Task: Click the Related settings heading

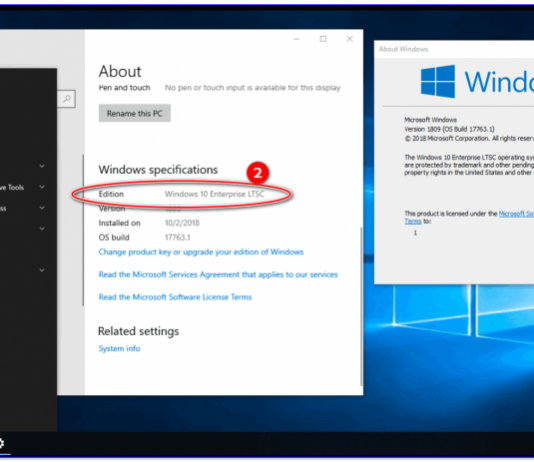Action: (x=138, y=331)
